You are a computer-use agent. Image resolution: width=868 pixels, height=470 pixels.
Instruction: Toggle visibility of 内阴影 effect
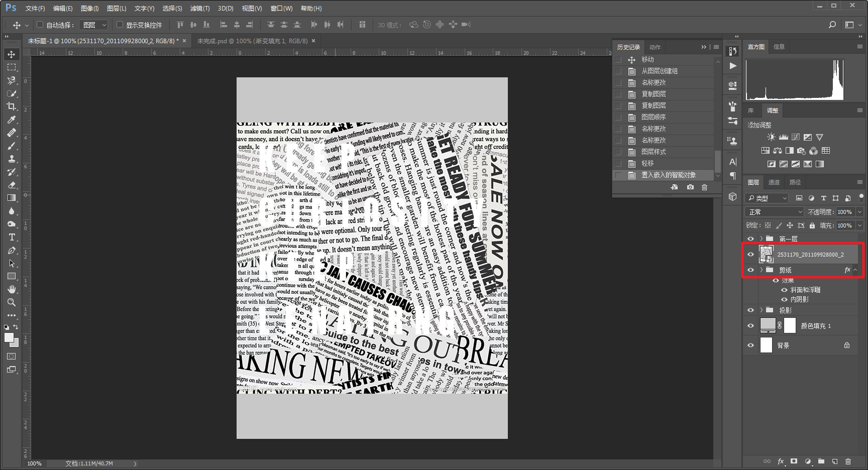[784, 299]
